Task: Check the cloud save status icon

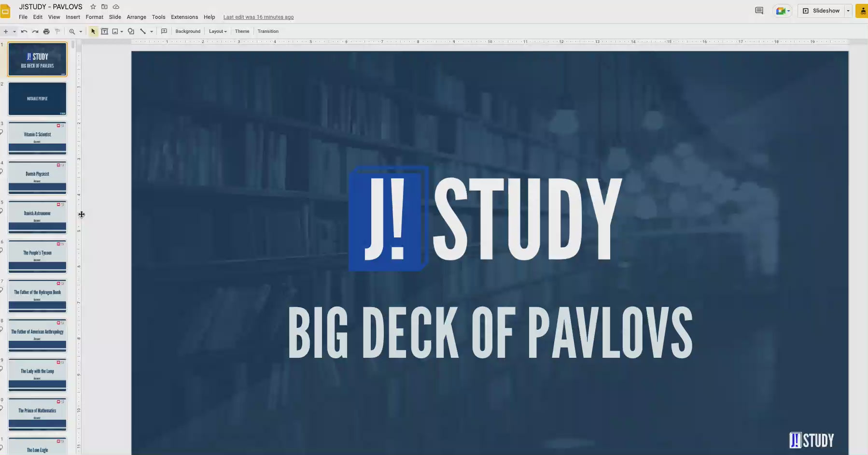Action: pyautogui.click(x=116, y=7)
